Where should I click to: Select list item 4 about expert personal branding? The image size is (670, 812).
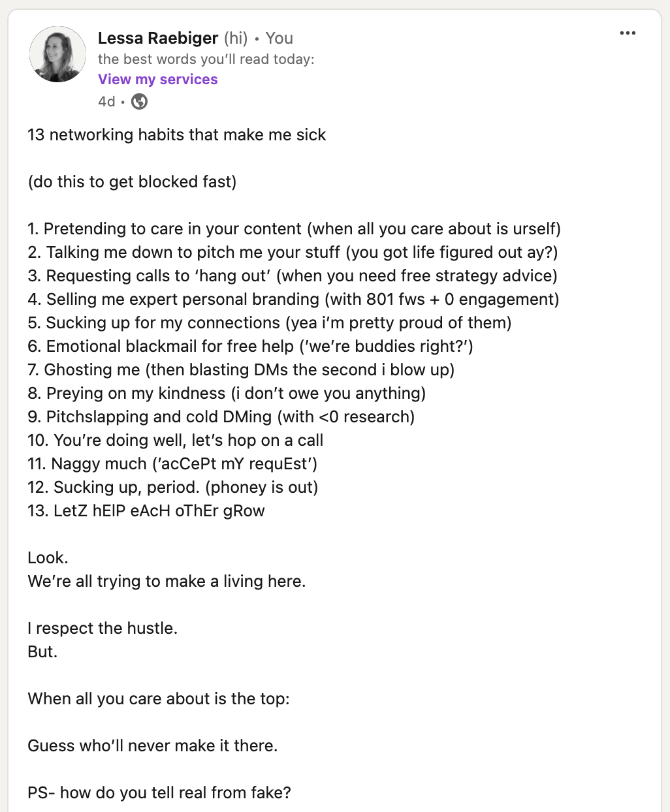294,299
